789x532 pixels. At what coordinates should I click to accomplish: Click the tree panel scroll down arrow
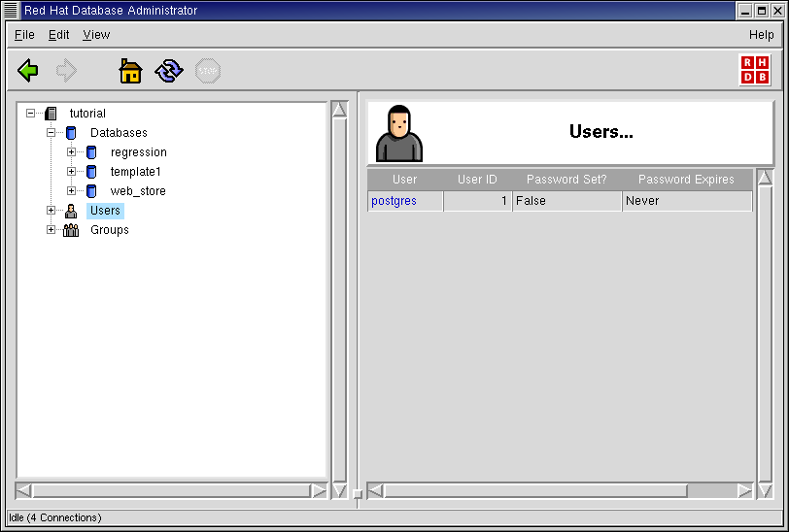[x=340, y=490]
